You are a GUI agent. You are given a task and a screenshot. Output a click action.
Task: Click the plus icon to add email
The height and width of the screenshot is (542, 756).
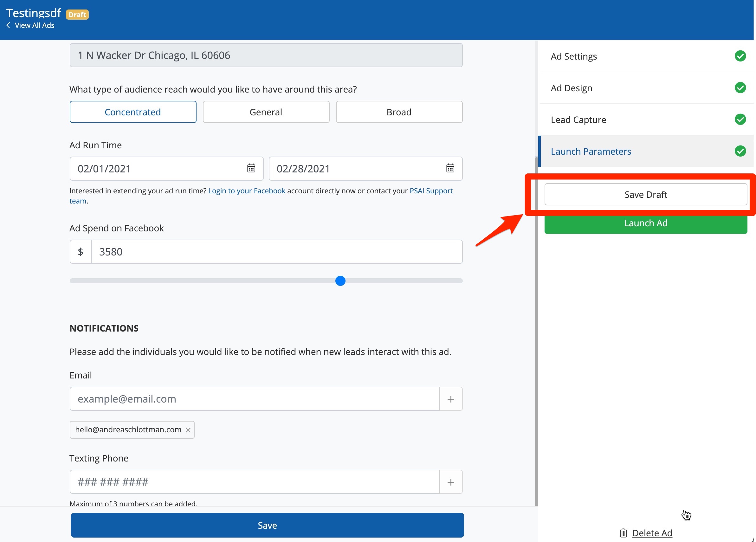pyautogui.click(x=451, y=399)
